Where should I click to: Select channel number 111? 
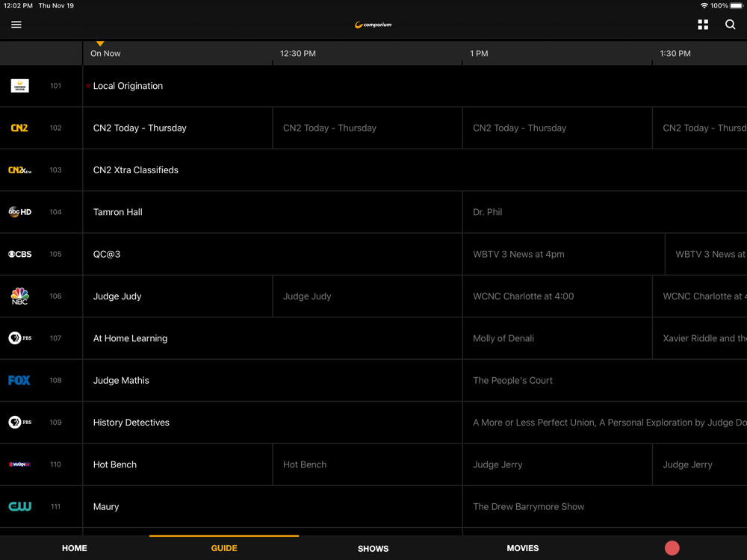click(x=55, y=506)
